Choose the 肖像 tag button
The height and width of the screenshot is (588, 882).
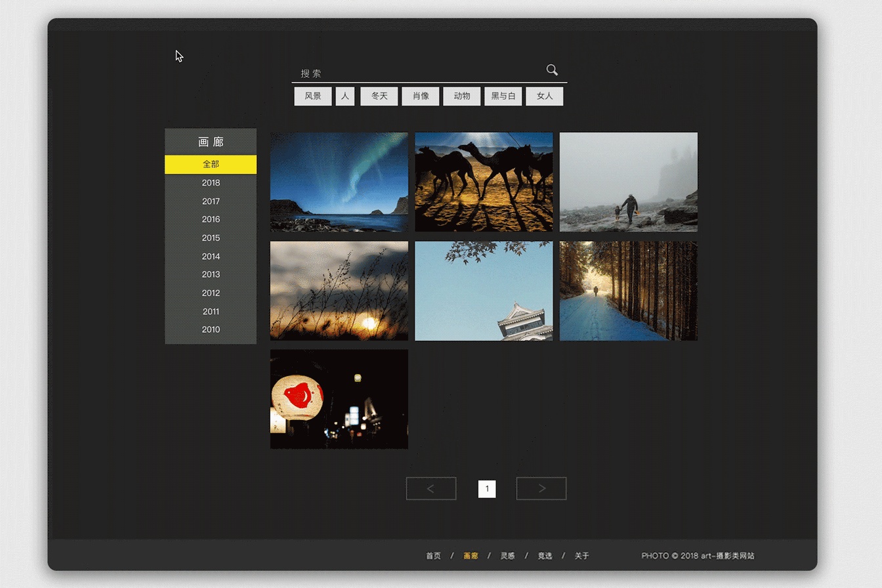[421, 96]
